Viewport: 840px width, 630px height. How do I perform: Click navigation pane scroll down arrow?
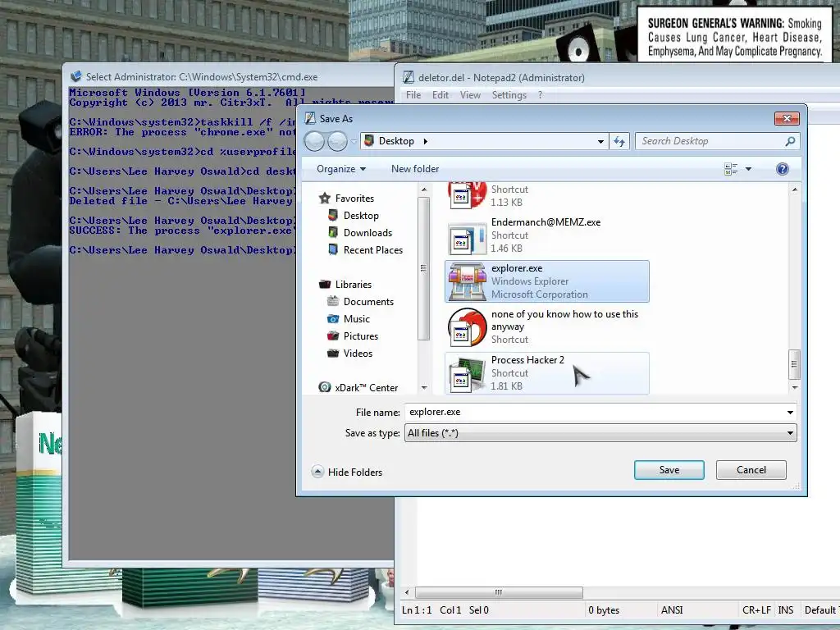(424, 387)
